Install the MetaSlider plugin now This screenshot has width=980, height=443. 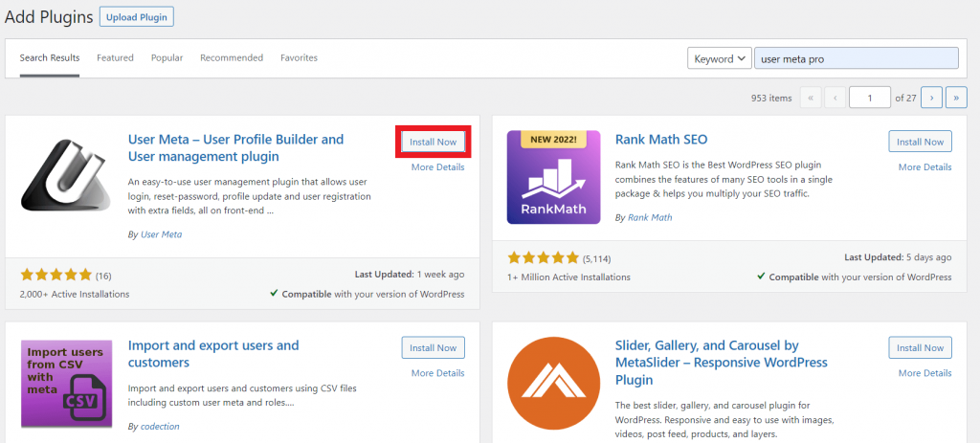(920, 348)
